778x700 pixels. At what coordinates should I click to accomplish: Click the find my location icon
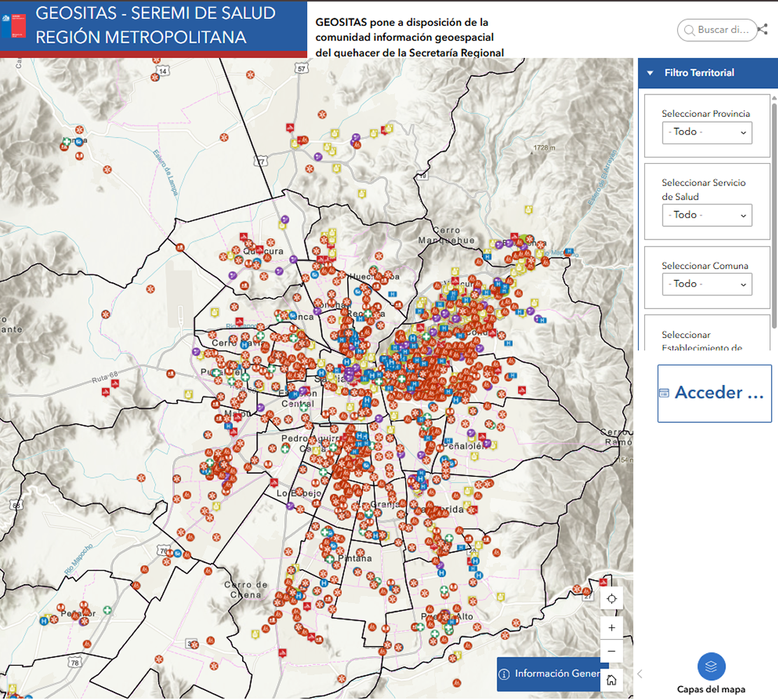pyautogui.click(x=611, y=598)
